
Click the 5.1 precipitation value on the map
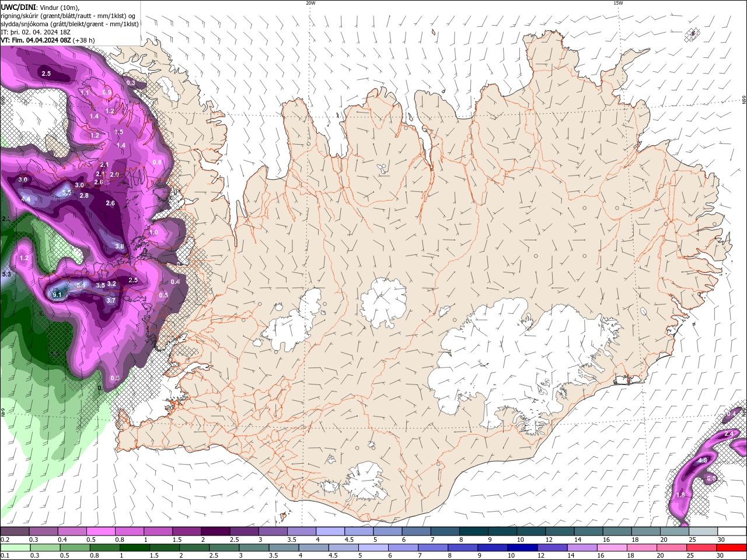tap(82, 285)
